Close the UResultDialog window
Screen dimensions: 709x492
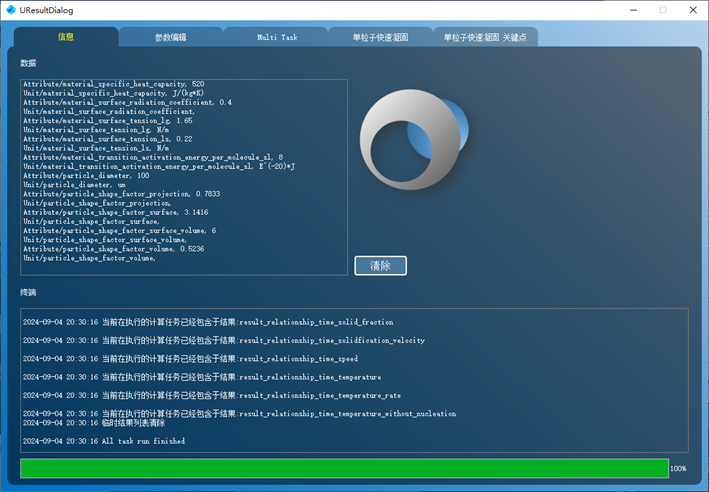pos(693,10)
